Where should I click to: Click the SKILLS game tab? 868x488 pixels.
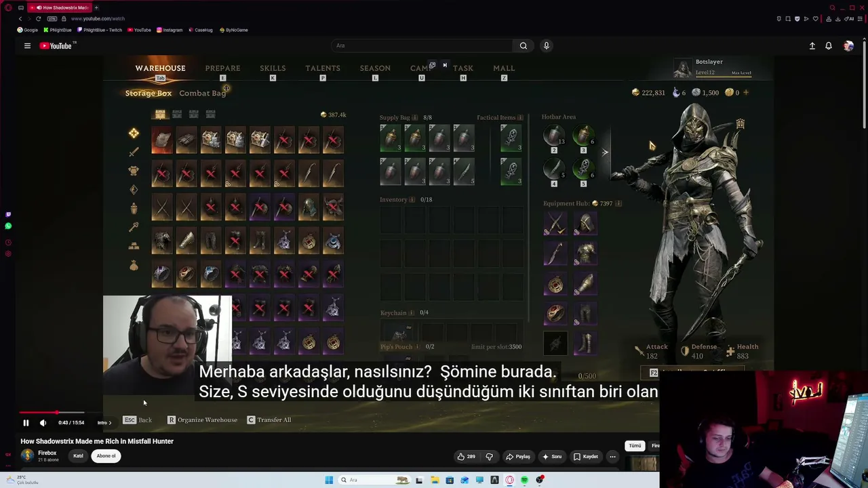pyautogui.click(x=273, y=68)
